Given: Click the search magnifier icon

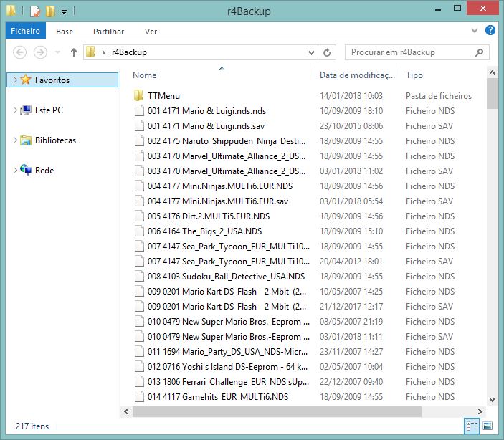Looking at the screenshot, I should (479, 52).
